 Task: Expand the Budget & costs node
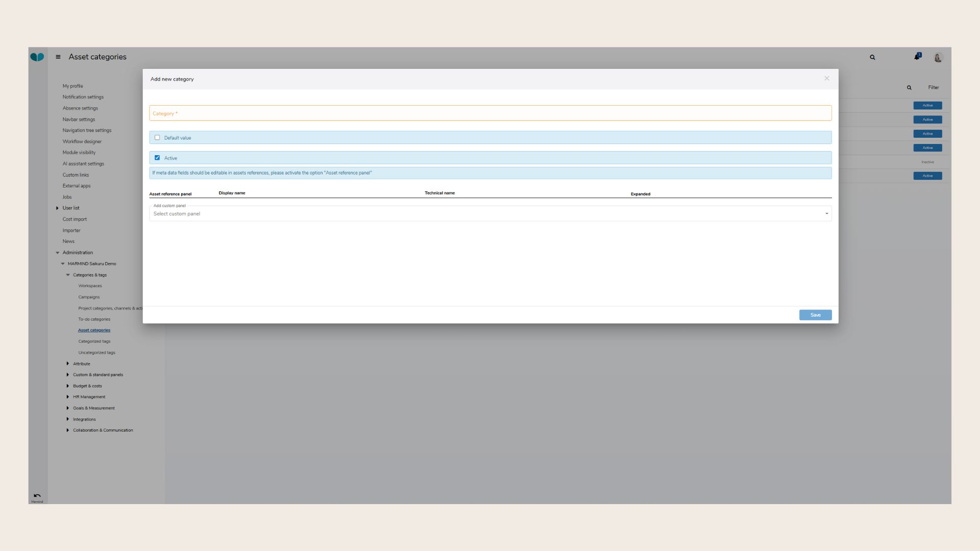click(68, 386)
